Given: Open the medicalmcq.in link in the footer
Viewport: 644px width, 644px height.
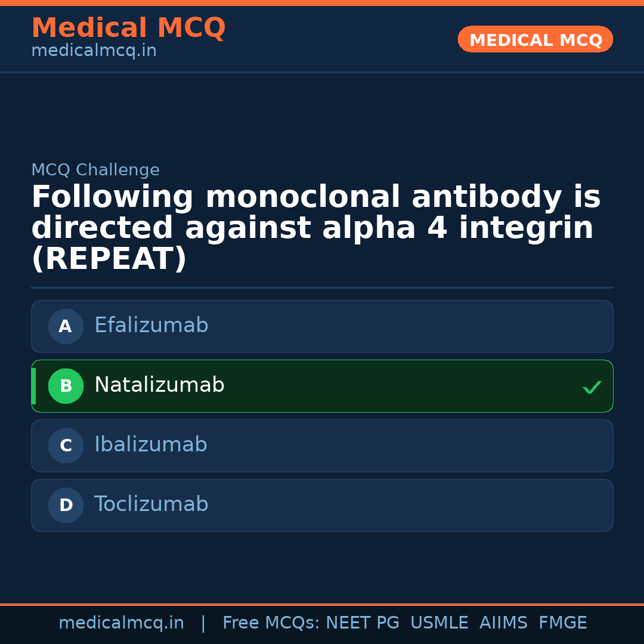Looking at the screenshot, I should (x=121, y=623).
